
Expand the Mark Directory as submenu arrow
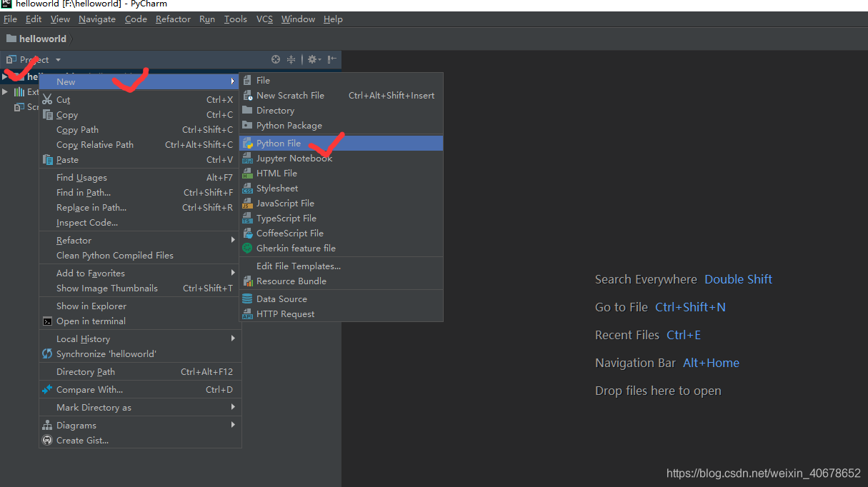pyautogui.click(x=233, y=408)
